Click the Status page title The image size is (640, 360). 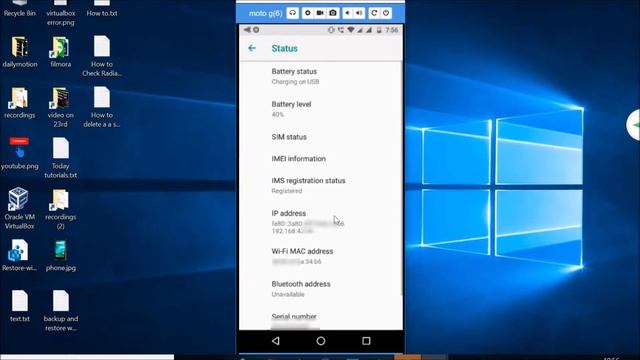pos(284,48)
